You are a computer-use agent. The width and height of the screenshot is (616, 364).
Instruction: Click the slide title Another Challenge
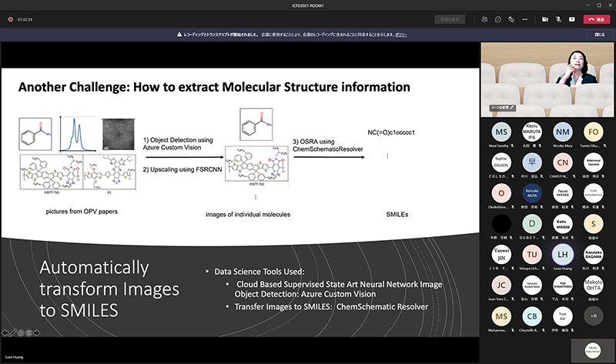214,87
